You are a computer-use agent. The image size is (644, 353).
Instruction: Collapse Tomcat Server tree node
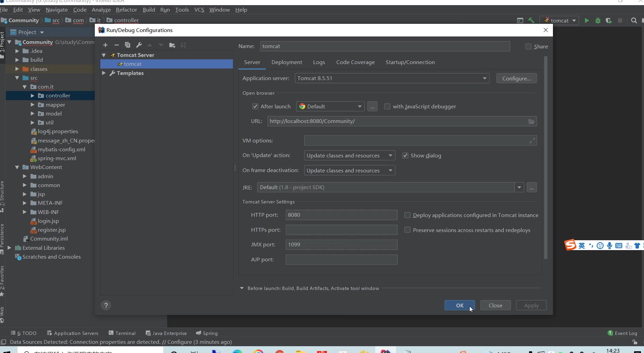104,55
